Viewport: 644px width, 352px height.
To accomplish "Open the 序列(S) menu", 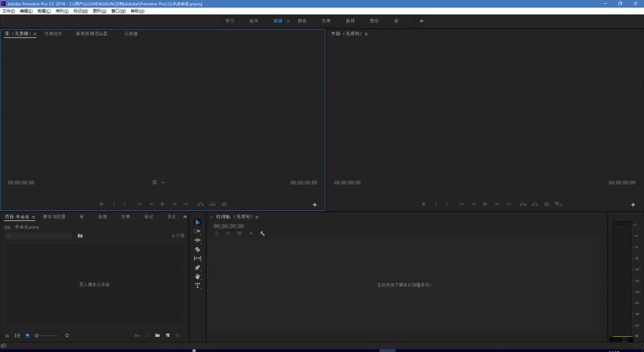I will [x=62, y=11].
